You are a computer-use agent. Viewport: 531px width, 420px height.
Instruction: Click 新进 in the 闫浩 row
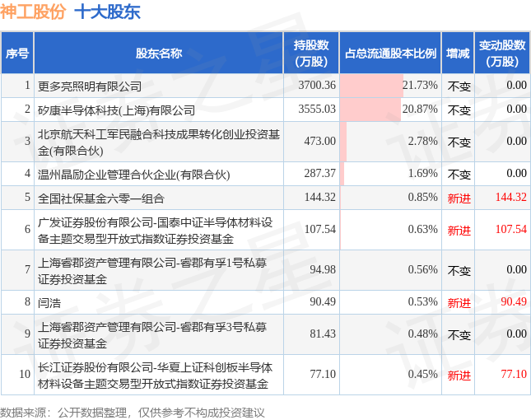click(x=459, y=303)
